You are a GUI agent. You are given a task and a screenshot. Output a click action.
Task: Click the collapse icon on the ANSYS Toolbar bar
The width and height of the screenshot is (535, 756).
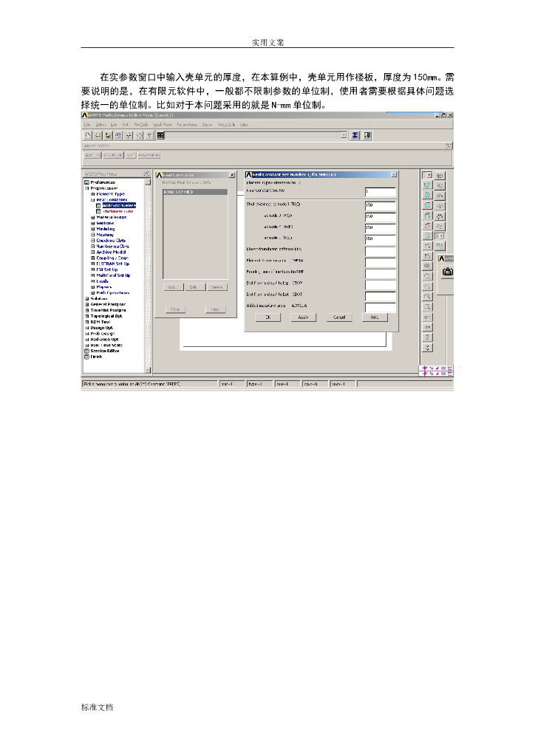click(x=448, y=145)
